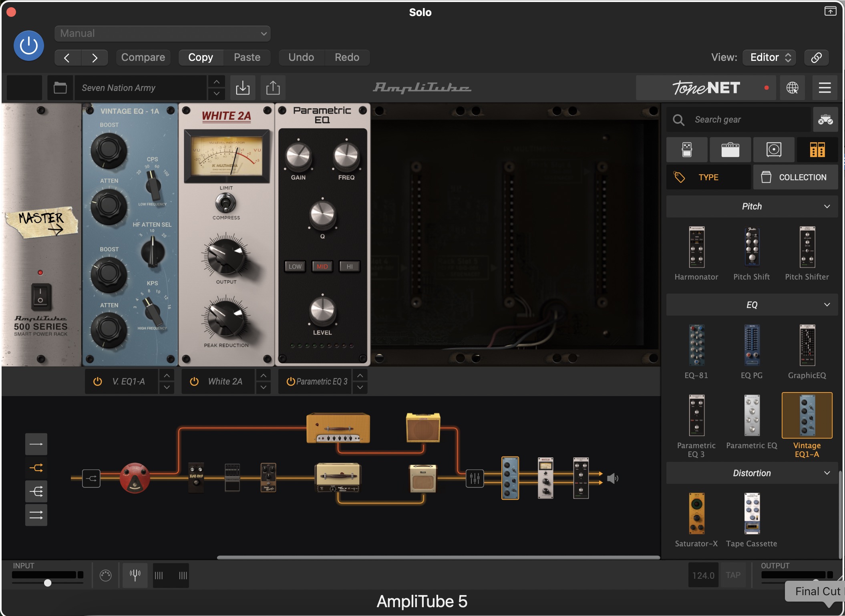
Task: Toggle the 500 Series rack power switch
Action: pos(40,296)
